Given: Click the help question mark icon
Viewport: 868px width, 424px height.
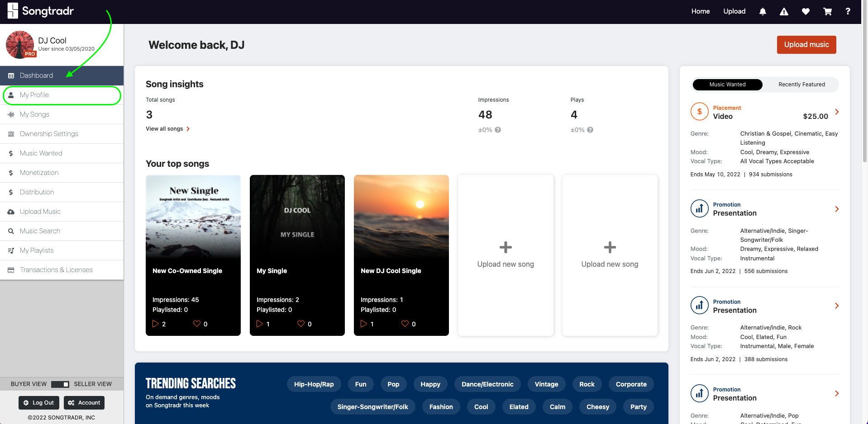Looking at the screenshot, I should tap(848, 11).
